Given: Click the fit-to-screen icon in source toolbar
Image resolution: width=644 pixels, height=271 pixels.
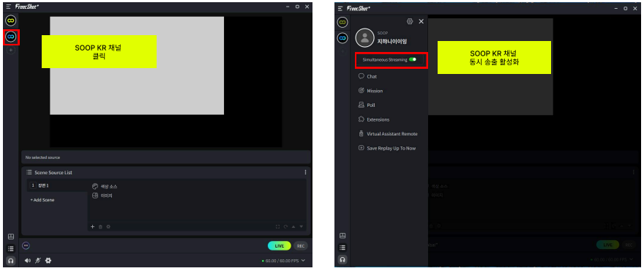Looking at the screenshot, I should (277, 226).
